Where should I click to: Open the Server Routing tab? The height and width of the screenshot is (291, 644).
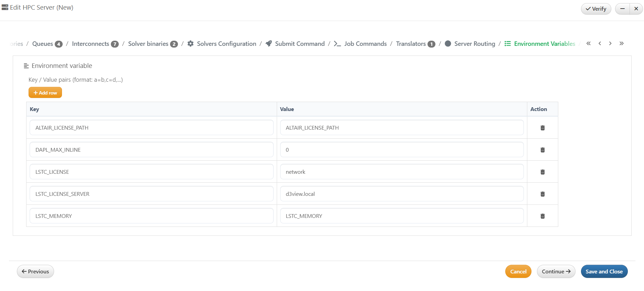(474, 44)
